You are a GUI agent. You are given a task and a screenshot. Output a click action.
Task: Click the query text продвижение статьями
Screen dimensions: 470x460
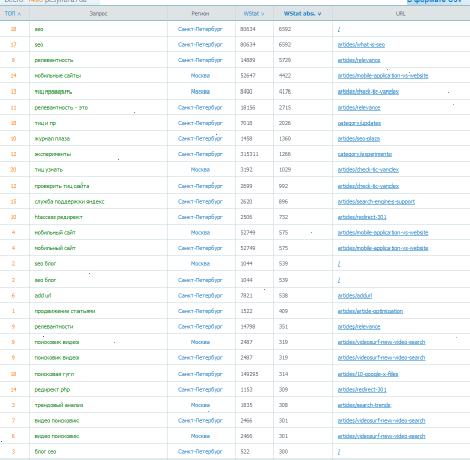point(65,311)
